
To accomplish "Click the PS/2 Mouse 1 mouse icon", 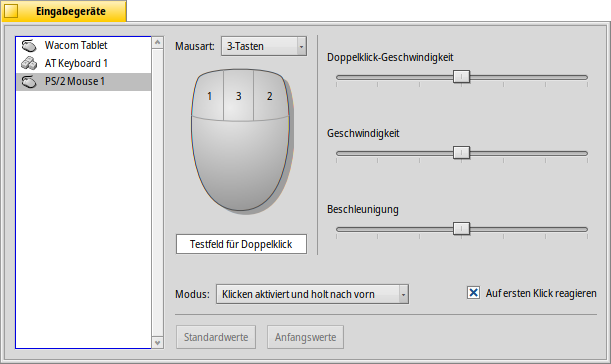I will coord(29,81).
